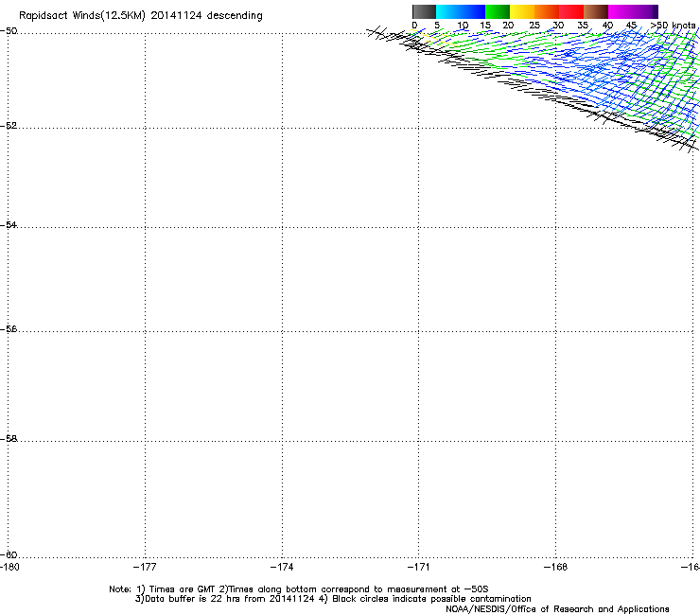Viewport: 700px width, 615px height.
Task: Click the latitude label '-50'
Action: coord(9,31)
